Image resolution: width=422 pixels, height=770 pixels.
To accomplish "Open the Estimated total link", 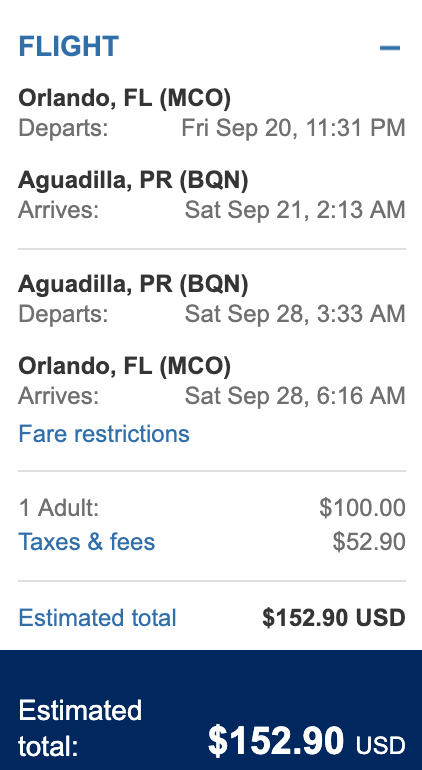I will (97, 618).
